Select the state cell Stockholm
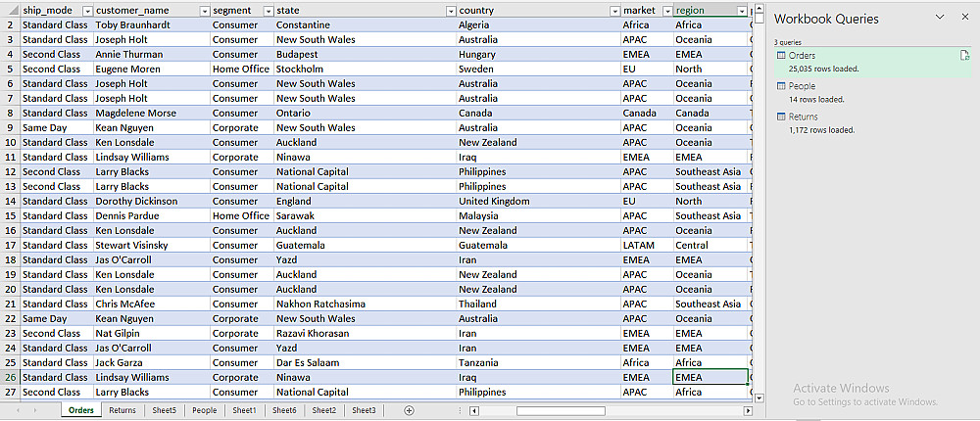The height and width of the screenshot is (421, 980). [366, 69]
